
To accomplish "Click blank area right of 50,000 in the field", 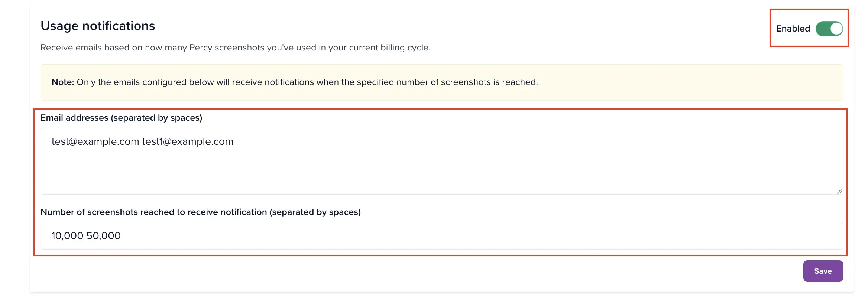I will (446, 236).
